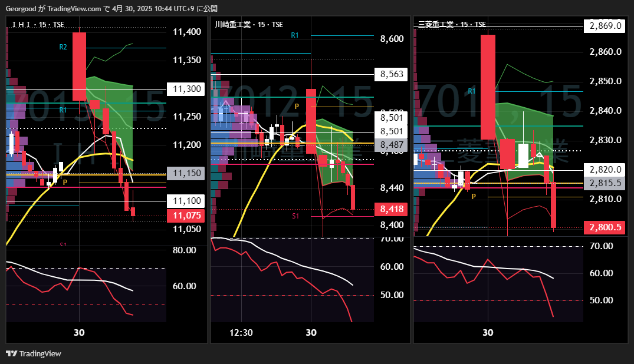Click the red 8,418 last price tag
Viewport: 634px width, 364px height.
(x=391, y=209)
